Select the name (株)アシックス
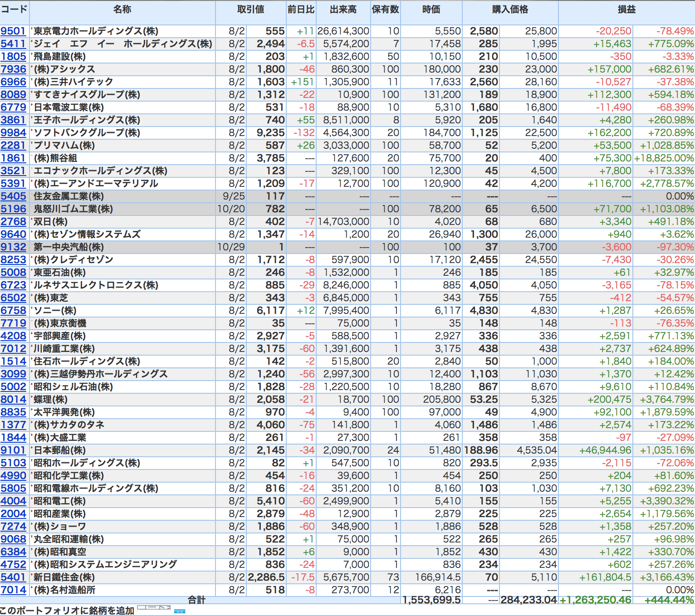Viewport: 695px width, 616px height. [64, 69]
